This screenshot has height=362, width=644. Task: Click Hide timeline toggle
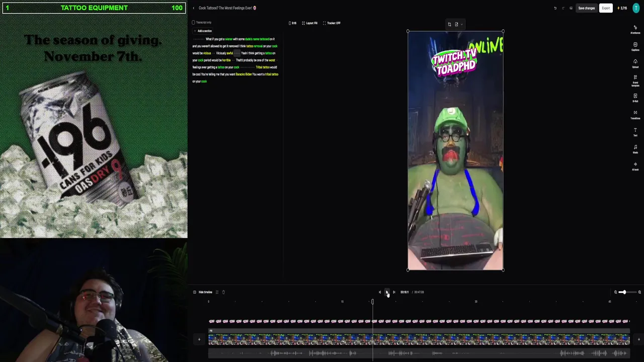point(203,292)
